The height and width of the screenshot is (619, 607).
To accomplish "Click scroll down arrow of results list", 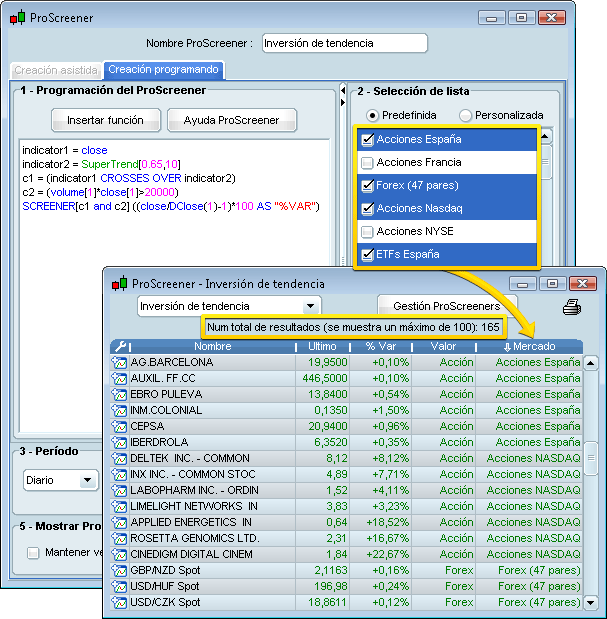I will [x=590, y=602].
